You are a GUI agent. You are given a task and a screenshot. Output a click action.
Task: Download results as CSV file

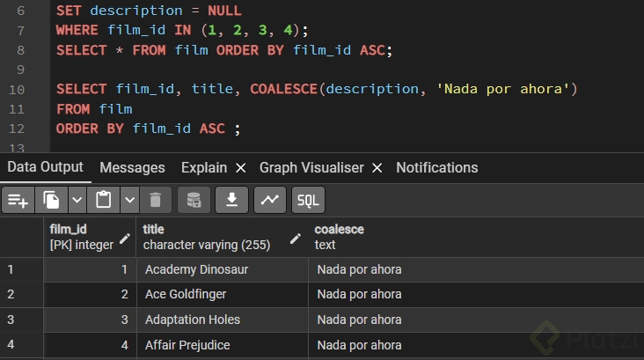click(231, 200)
